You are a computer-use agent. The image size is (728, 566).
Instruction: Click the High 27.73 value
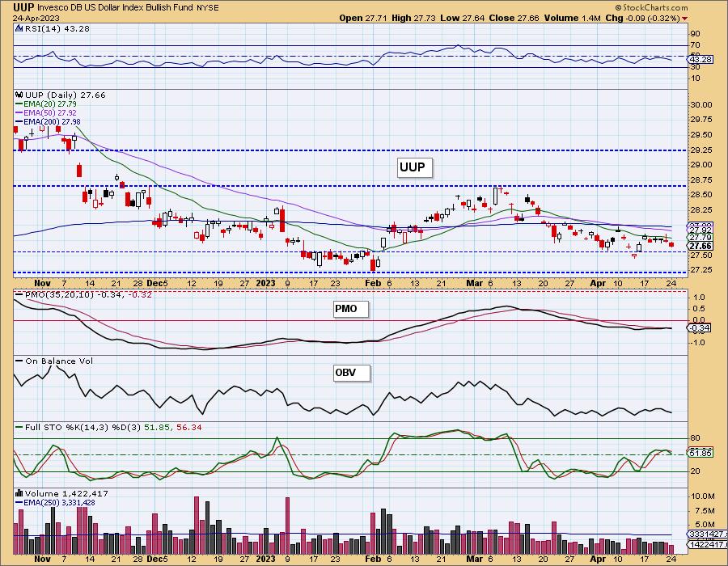[413, 18]
